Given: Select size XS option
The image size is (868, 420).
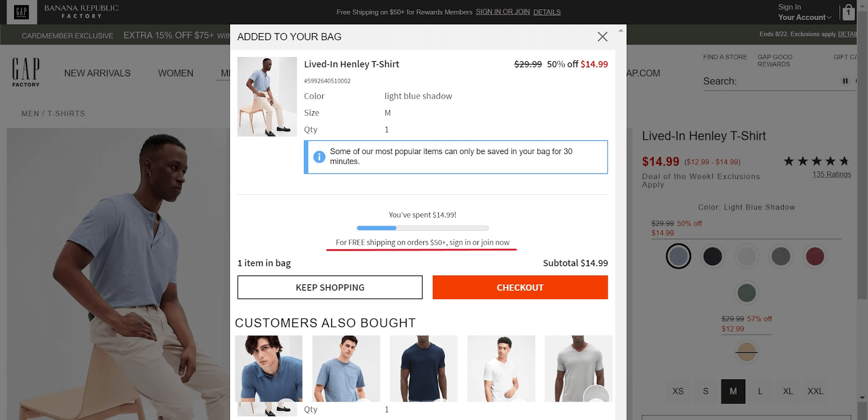Looking at the screenshot, I should (x=678, y=391).
